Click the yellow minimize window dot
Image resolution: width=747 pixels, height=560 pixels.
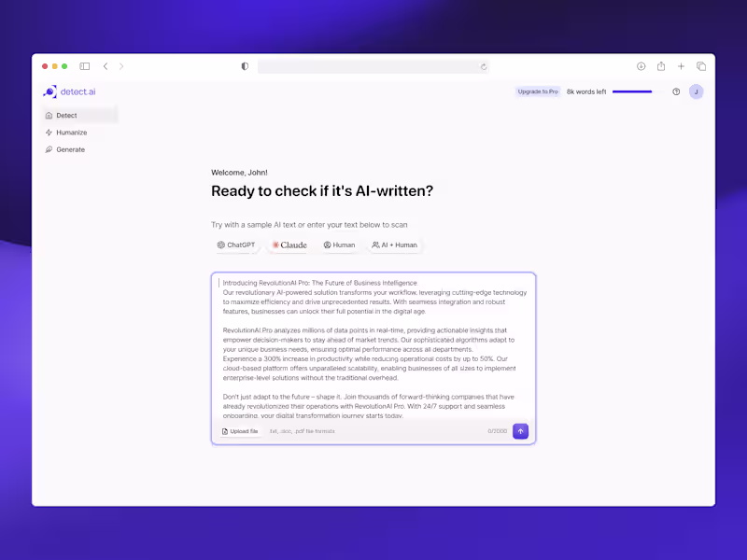pos(55,66)
